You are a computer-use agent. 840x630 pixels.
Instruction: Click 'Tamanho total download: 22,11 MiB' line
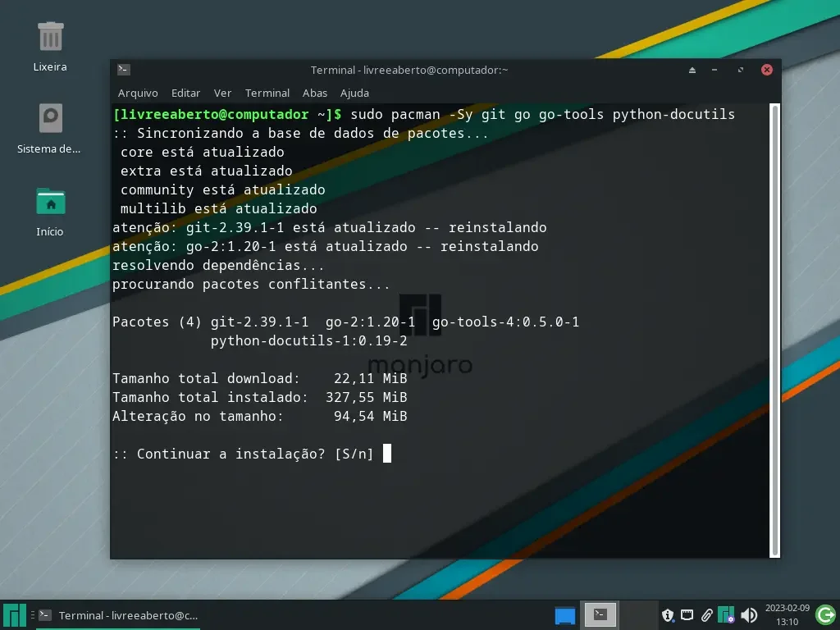coord(260,378)
